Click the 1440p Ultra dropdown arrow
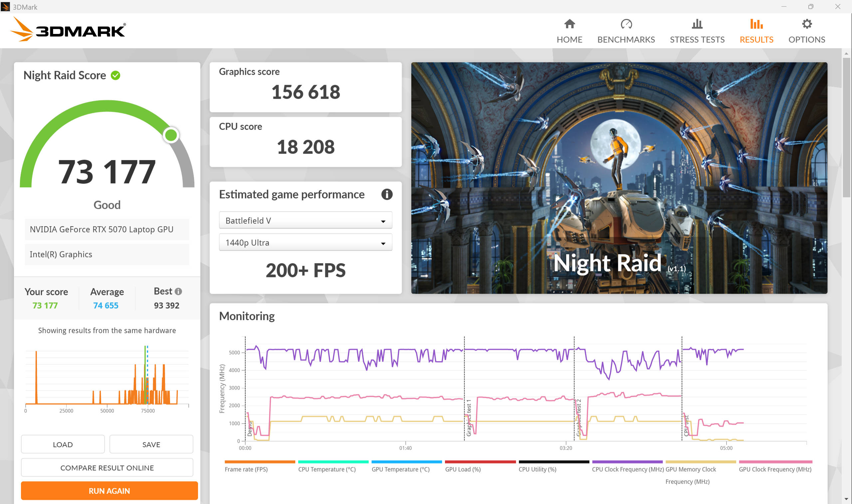Image resolution: width=852 pixels, height=504 pixels. 383,244
